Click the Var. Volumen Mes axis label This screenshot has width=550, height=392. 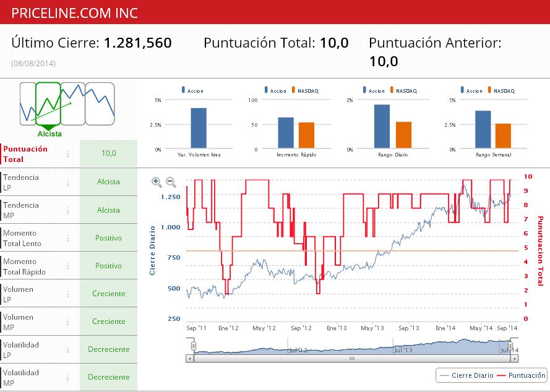coord(199,155)
